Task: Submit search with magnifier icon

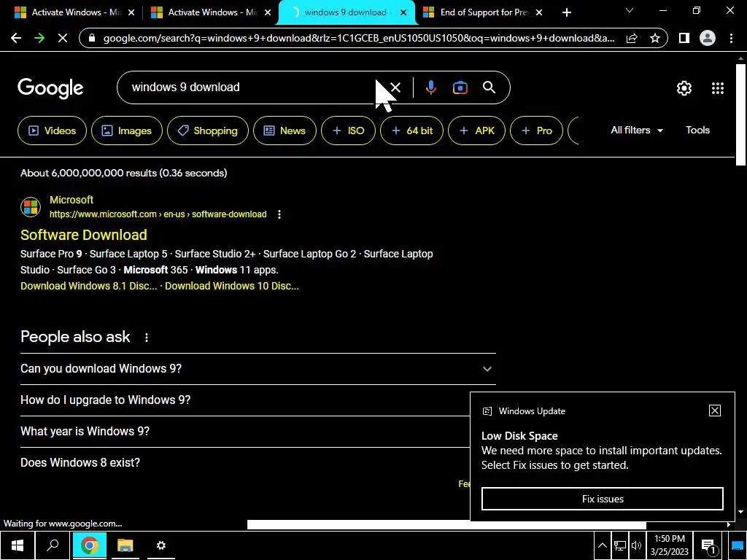Action: 489,87
